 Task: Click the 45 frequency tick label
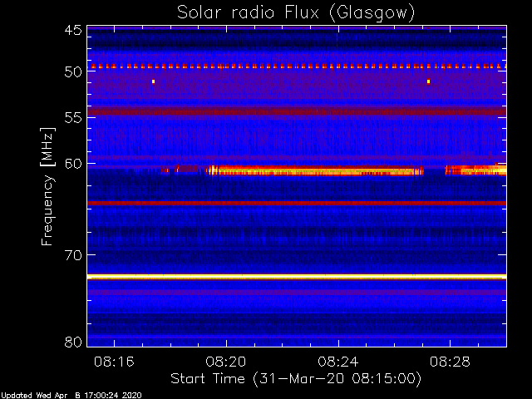[73, 30]
